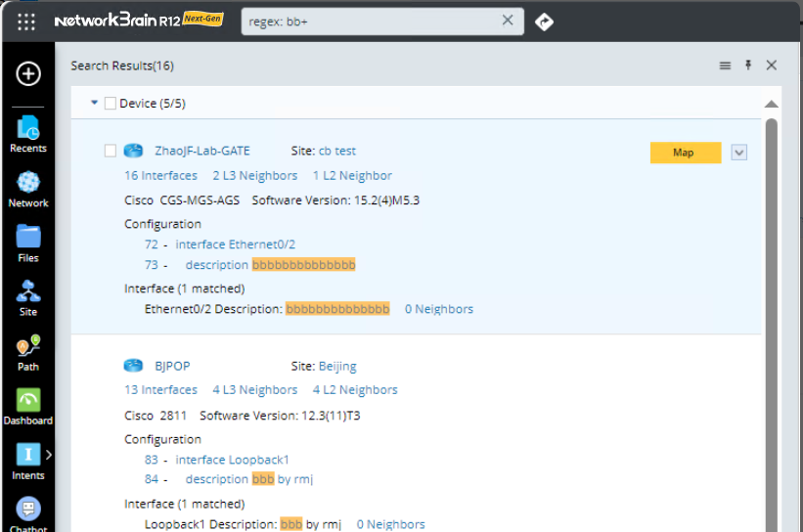
Task: Open 1 L2 Neighbor link
Action: click(352, 176)
